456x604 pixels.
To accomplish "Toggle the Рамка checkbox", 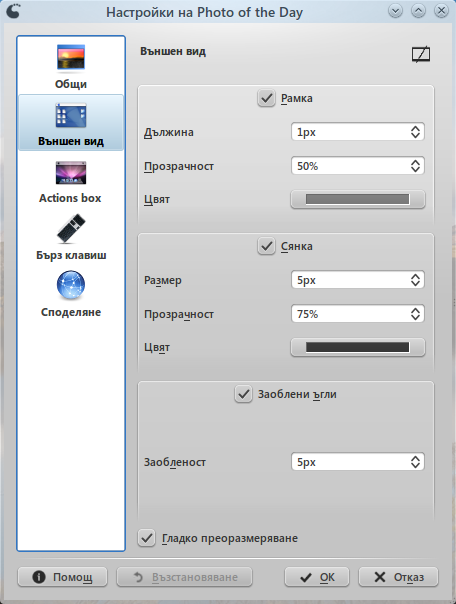I will tap(266, 98).
